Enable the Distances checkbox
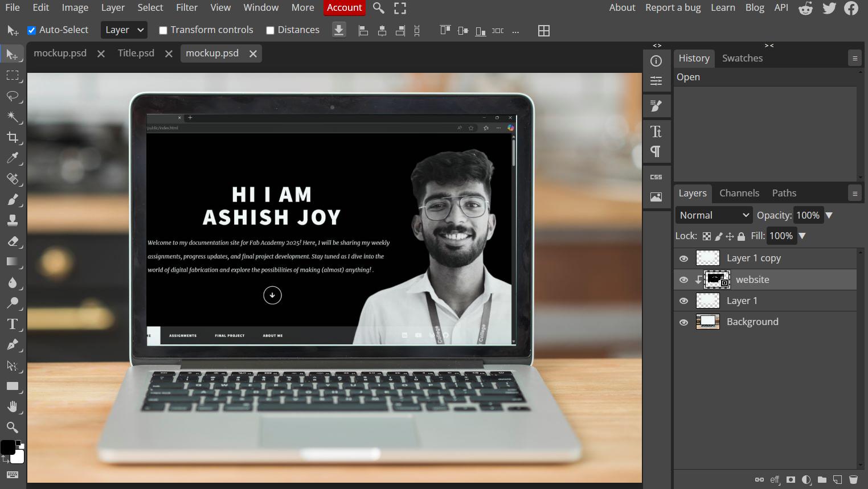 270,30
